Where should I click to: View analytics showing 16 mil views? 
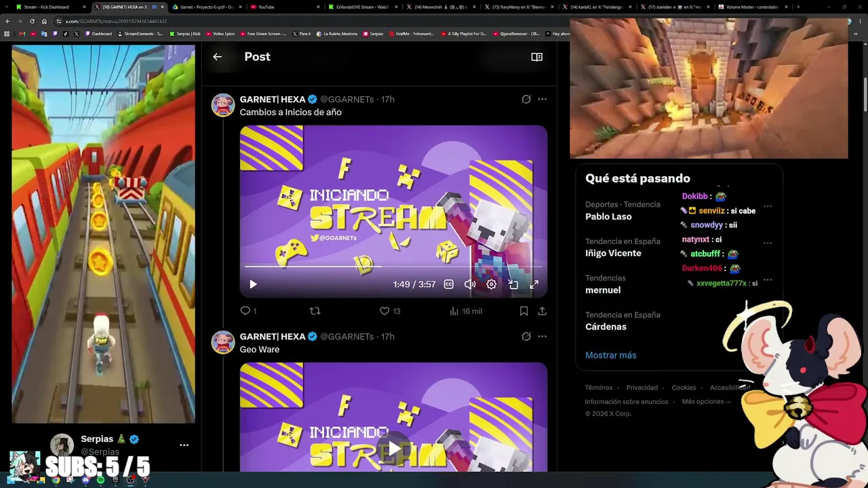466,311
